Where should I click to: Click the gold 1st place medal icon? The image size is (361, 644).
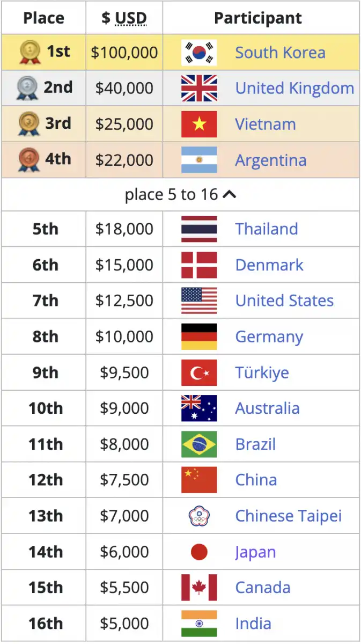click(x=29, y=53)
